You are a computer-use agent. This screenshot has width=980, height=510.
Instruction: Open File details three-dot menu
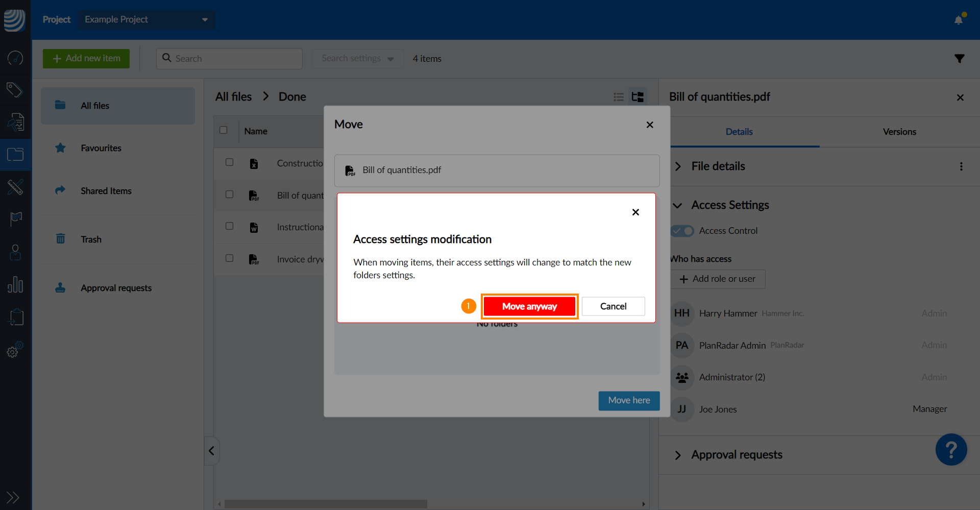(x=961, y=166)
